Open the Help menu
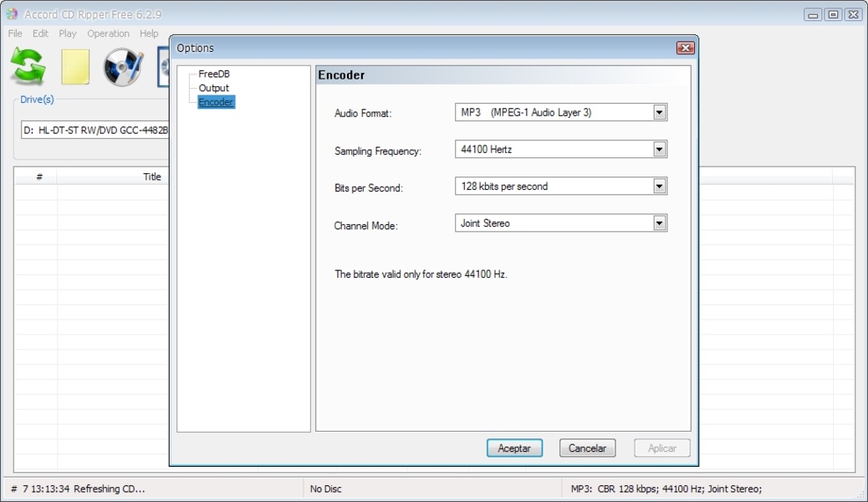868x502 pixels. [149, 33]
